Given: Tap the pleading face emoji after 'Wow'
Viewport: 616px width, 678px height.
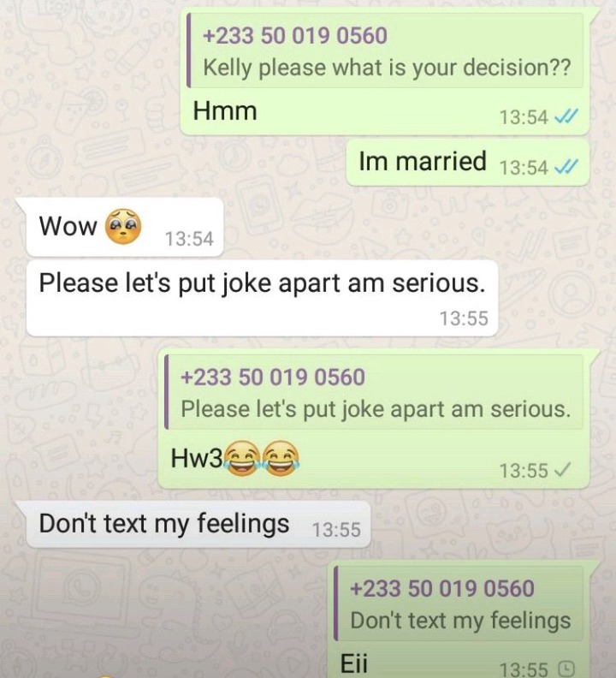Looking at the screenshot, I should pos(124,226).
